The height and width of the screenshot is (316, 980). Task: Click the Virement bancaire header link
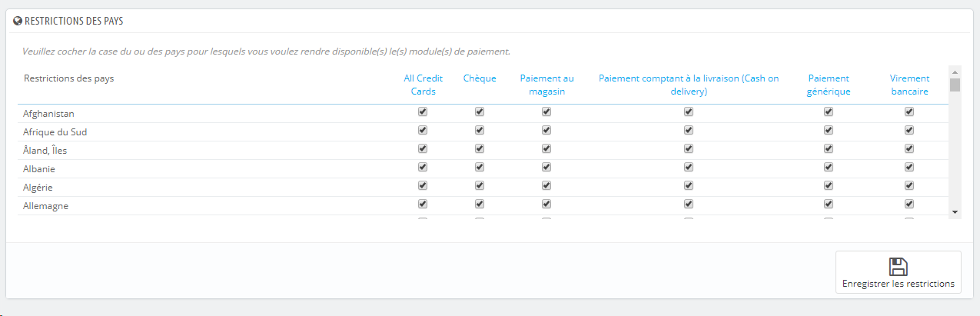pos(909,85)
